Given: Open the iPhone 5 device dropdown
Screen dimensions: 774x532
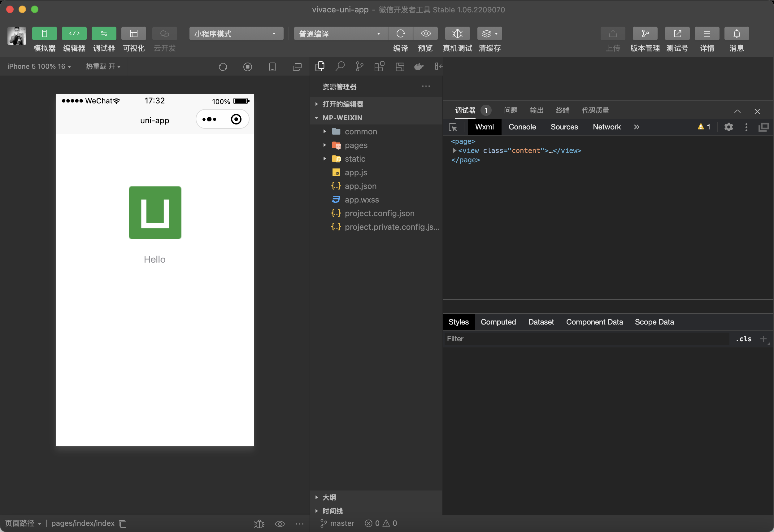Looking at the screenshot, I should tap(39, 66).
